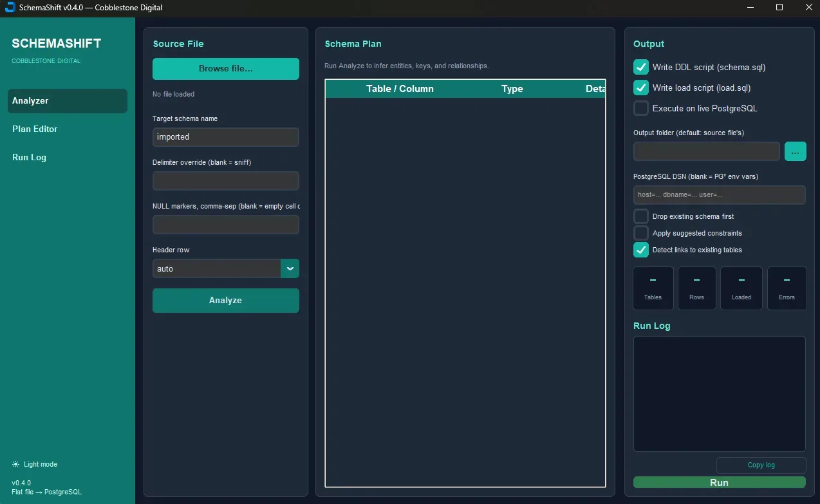Viewport: 820px width, 504px height.
Task: Click the 'COBBLESTONE DIGITAL' sidebar subtitle
Action: coord(46,61)
